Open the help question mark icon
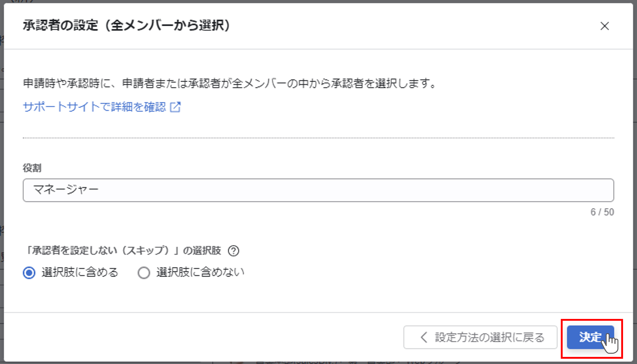This screenshot has width=637, height=364. pos(234,251)
